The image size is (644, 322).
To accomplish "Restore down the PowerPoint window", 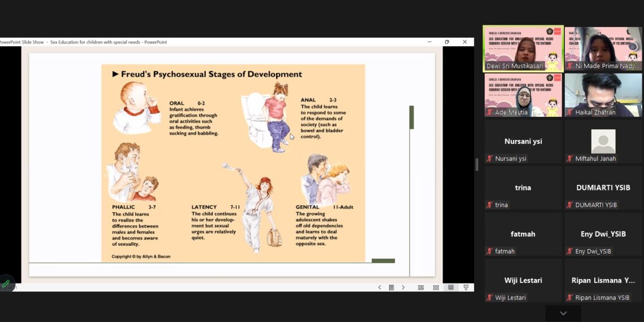I will click(447, 42).
